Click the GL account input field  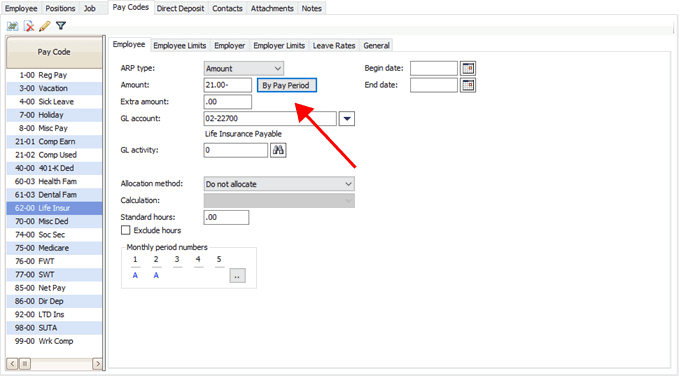click(x=270, y=119)
